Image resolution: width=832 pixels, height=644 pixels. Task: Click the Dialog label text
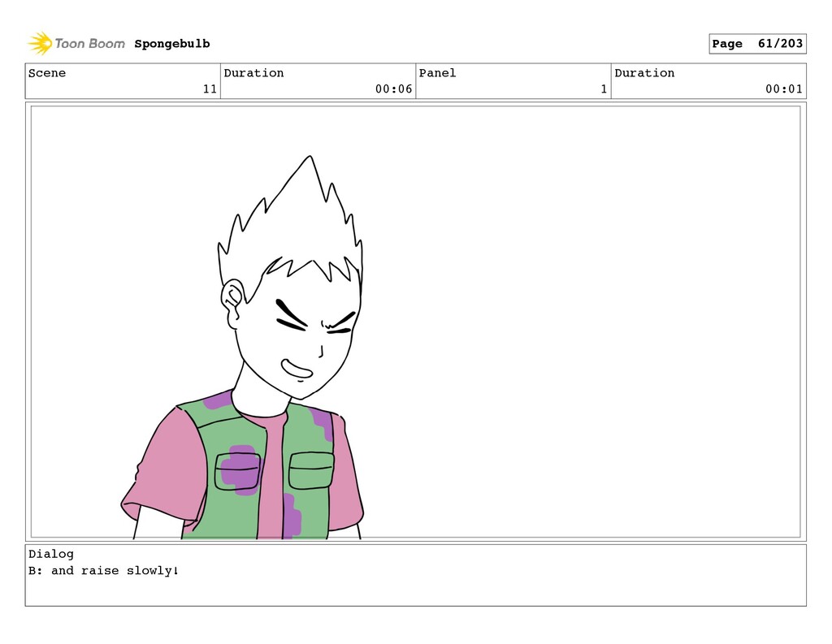point(51,554)
